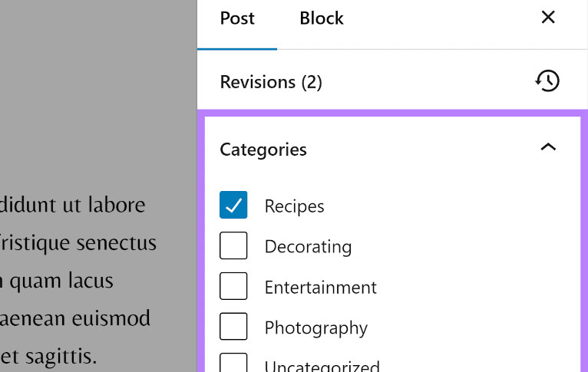Collapse the Categories panel chevron
Screen dimensions: 588x372
tap(548, 147)
